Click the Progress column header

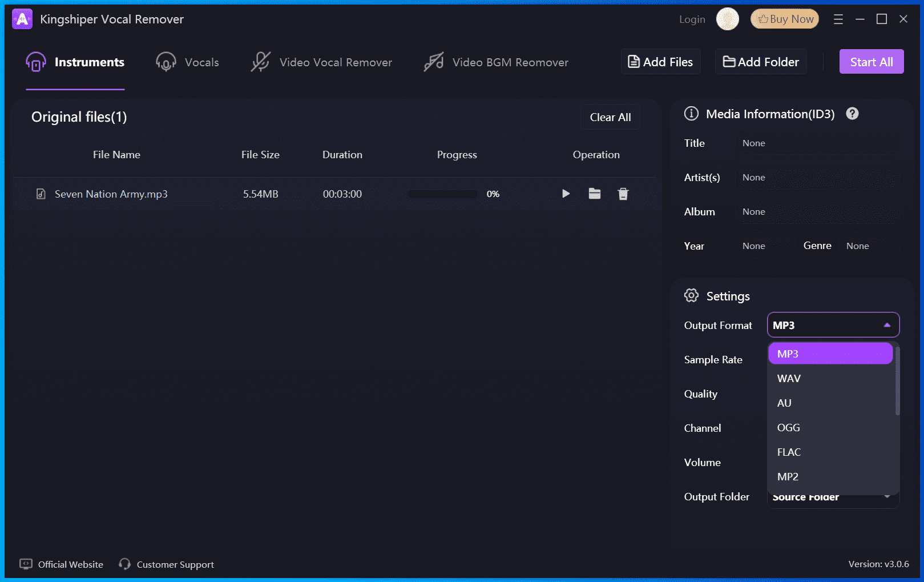[457, 155]
